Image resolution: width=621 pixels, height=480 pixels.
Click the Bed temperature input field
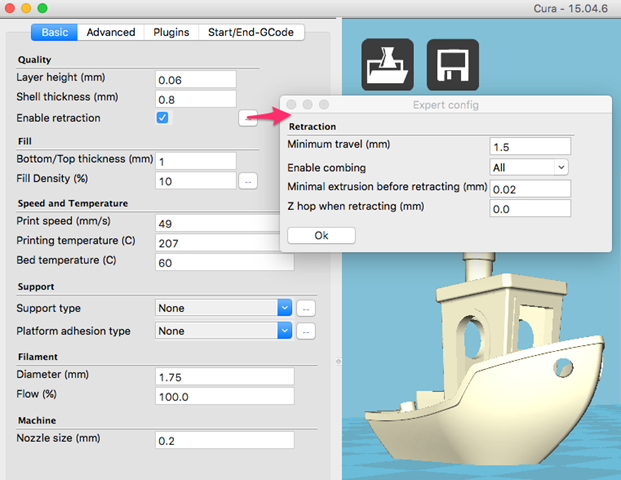[x=225, y=263]
